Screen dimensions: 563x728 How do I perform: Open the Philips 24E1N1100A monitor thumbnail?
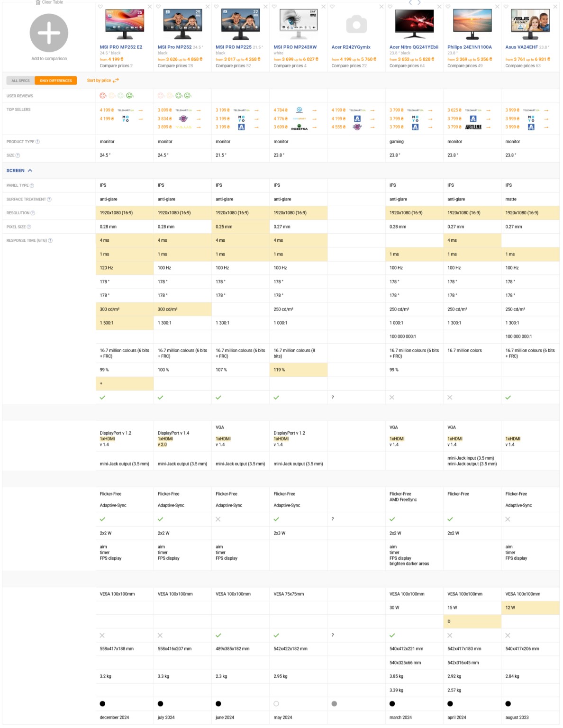(472, 24)
